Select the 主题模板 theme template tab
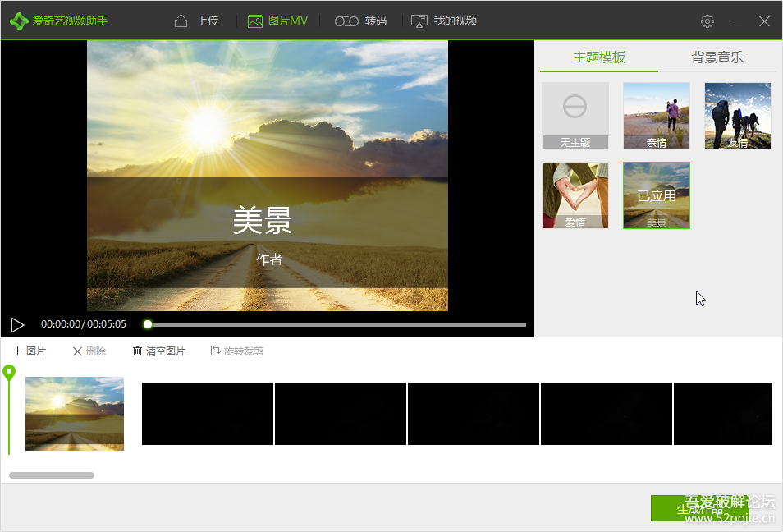Viewport: 783px width, 532px height. click(599, 57)
